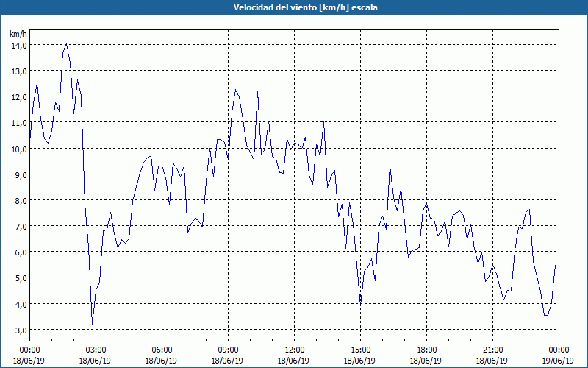The height and width of the screenshot is (368, 588).
Task: Select the 13,0 axis value
Action: tap(19, 71)
